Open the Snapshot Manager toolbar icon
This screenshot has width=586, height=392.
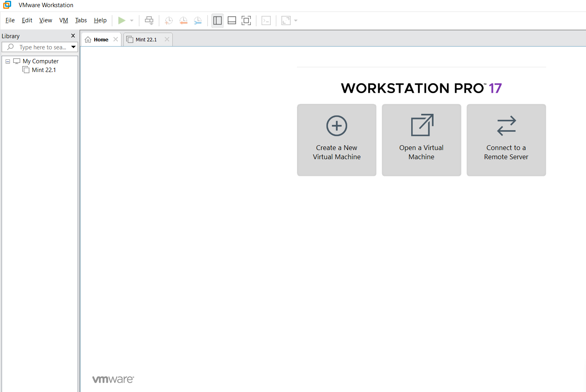tap(197, 20)
